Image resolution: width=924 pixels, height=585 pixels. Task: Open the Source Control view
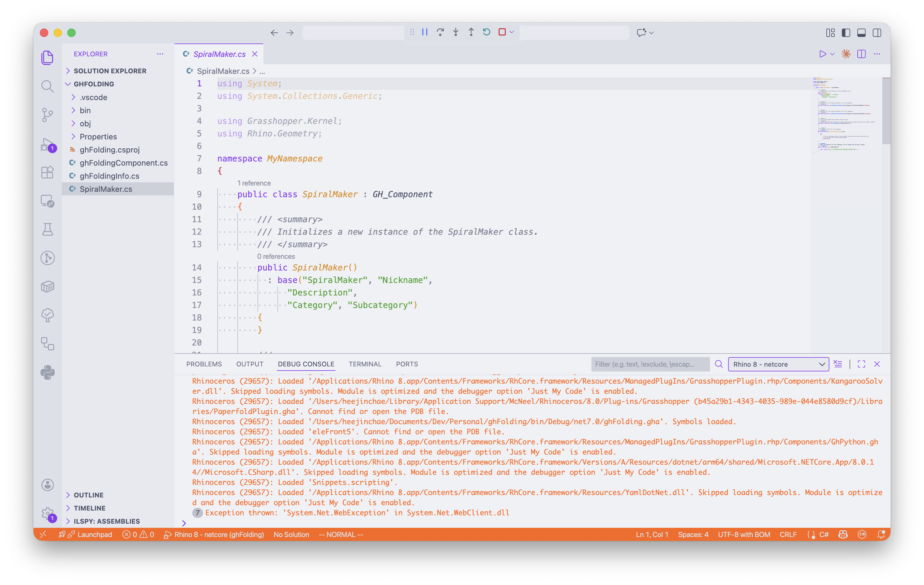pyautogui.click(x=47, y=115)
